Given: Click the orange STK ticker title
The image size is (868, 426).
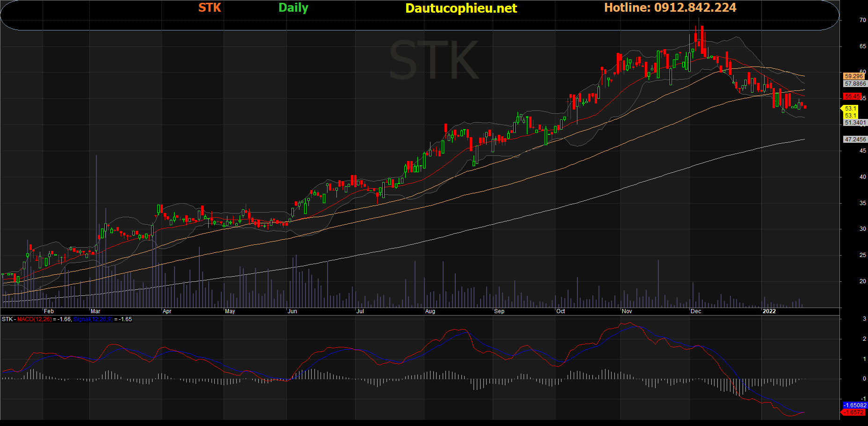Looking at the screenshot, I should pos(210,8).
